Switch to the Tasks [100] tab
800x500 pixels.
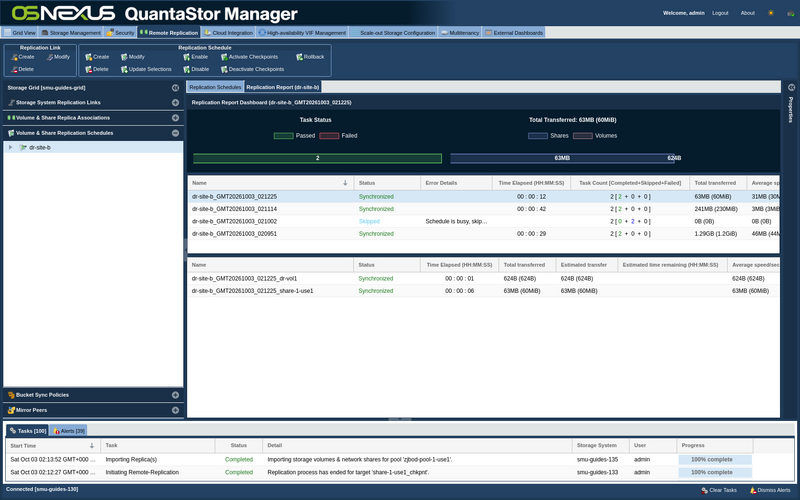(28, 431)
